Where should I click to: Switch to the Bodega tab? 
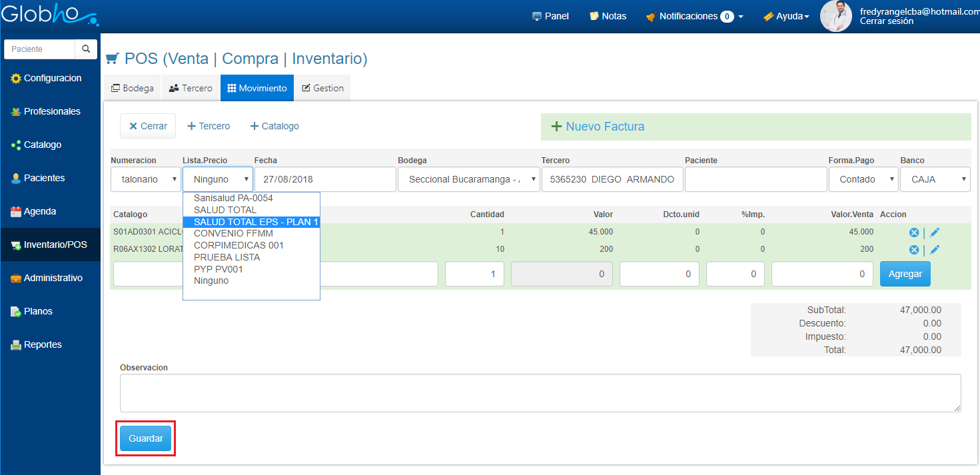pyautogui.click(x=132, y=88)
